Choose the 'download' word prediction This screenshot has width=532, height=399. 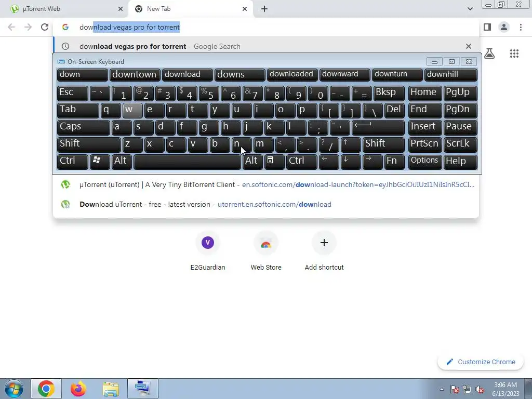[x=187, y=75]
